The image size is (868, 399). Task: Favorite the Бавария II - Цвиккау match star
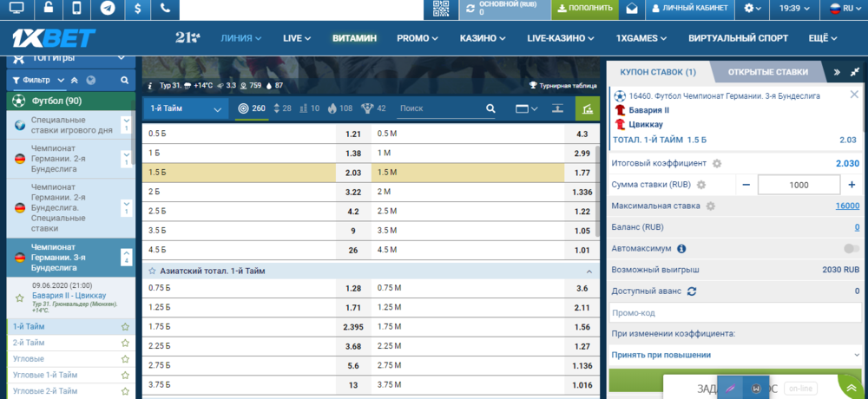point(20,298)
